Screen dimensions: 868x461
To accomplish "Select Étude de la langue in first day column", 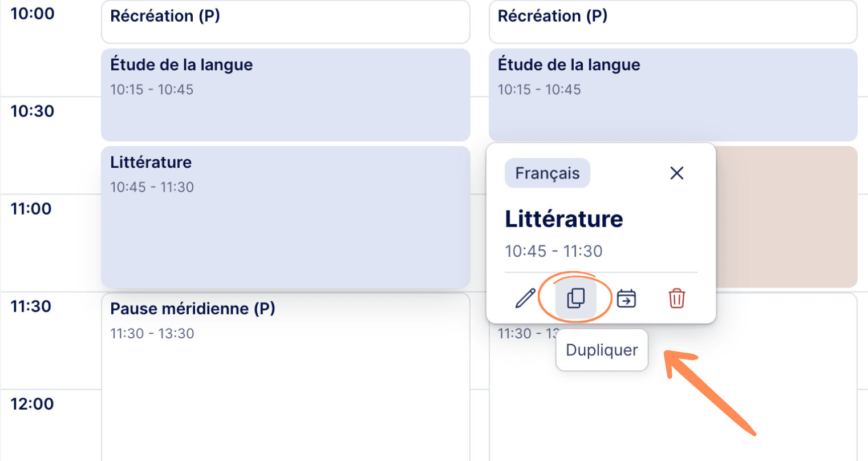I will [286, 95].
